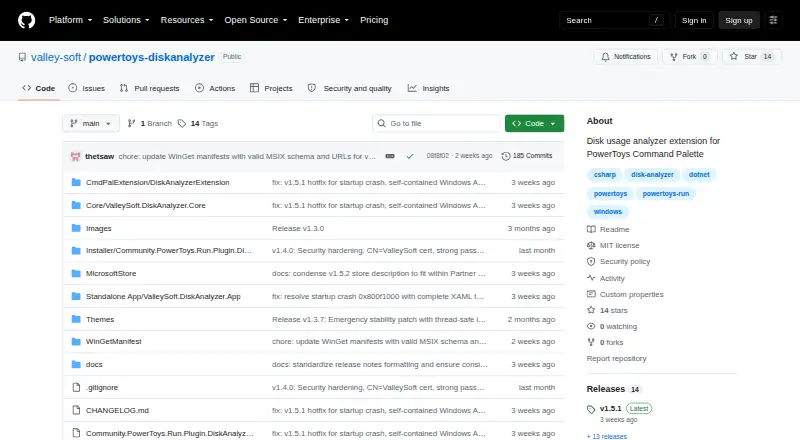Click the Security policy shield icon

coord(591,261)
